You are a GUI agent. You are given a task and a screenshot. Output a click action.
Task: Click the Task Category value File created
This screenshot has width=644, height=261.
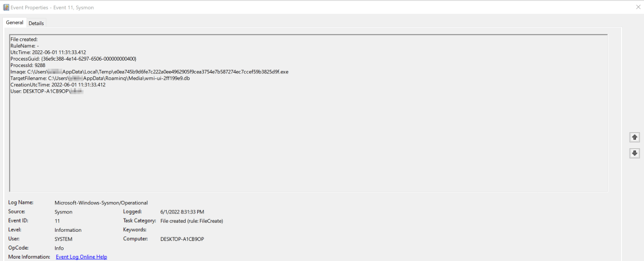191,220
